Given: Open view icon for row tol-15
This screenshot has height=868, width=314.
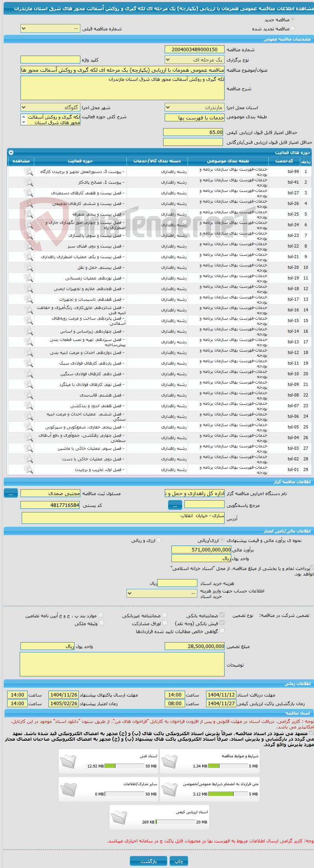Looking at the screenshot, I should point(28,320).
